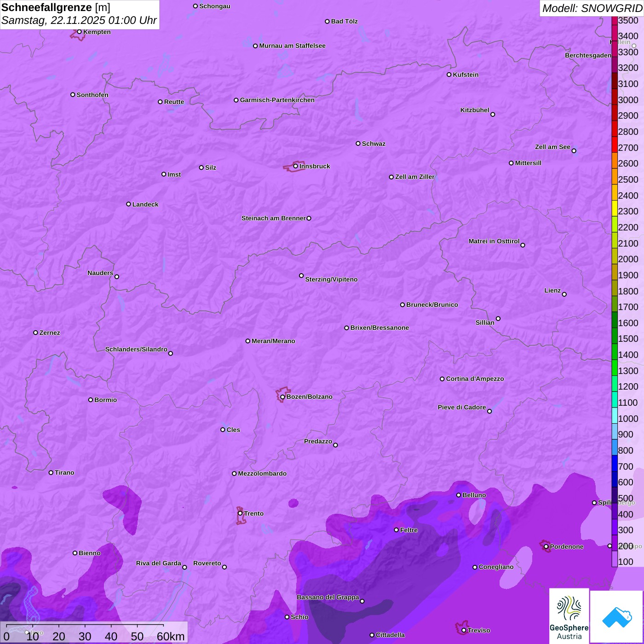Click the Modell: SNOWGRID label
This screenshot has width=644, height=644.
(x=592, y=8)
